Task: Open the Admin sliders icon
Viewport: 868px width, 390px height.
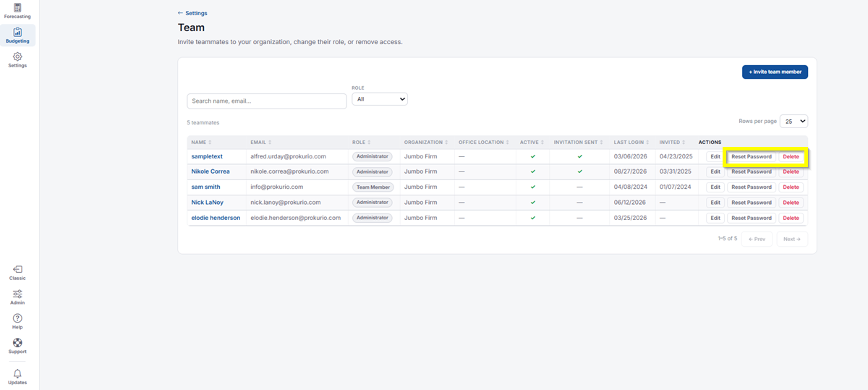Action: 17,297
